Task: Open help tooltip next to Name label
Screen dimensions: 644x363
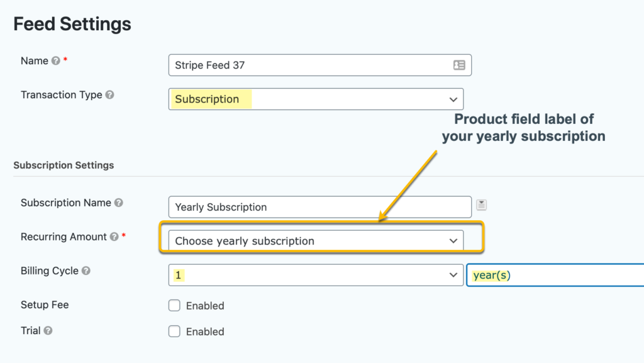Action: [x=56, y=61]
